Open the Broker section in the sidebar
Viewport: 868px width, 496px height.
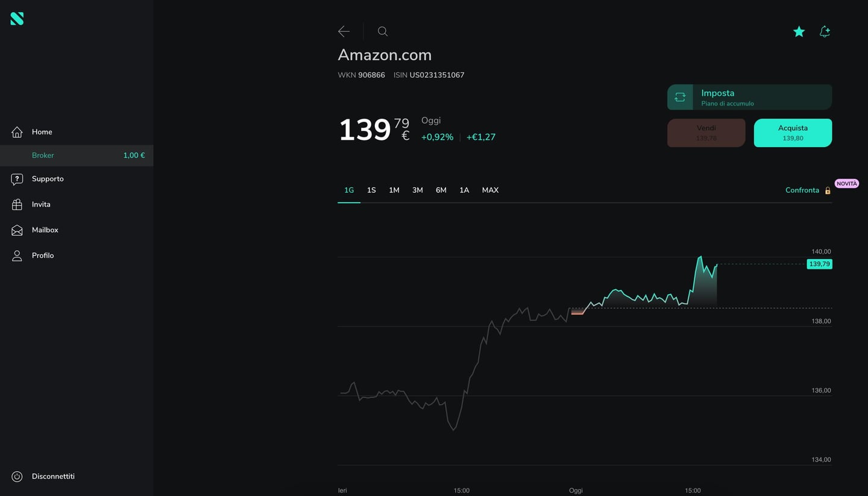point(43,155)
